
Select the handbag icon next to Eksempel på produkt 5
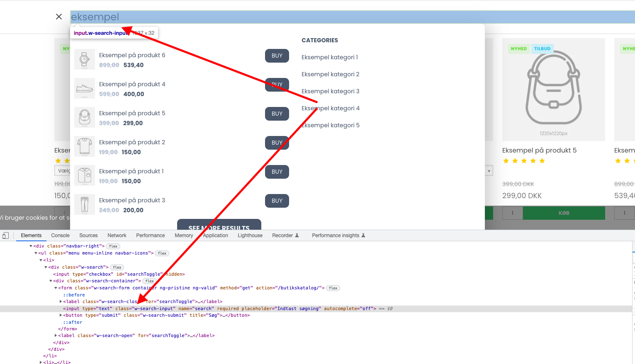click(x=85, y=117)
